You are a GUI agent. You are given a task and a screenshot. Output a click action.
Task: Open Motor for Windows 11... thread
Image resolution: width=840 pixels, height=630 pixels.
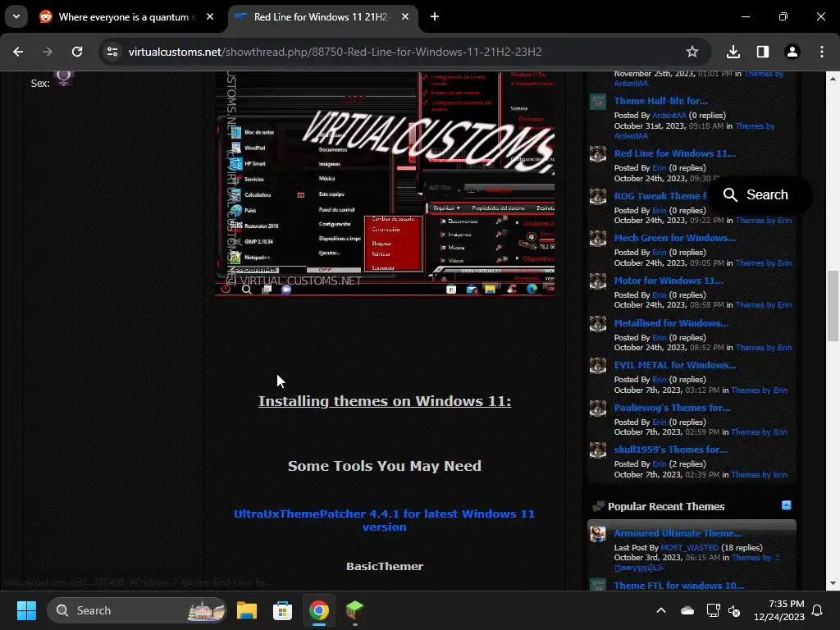coord(668,281)
